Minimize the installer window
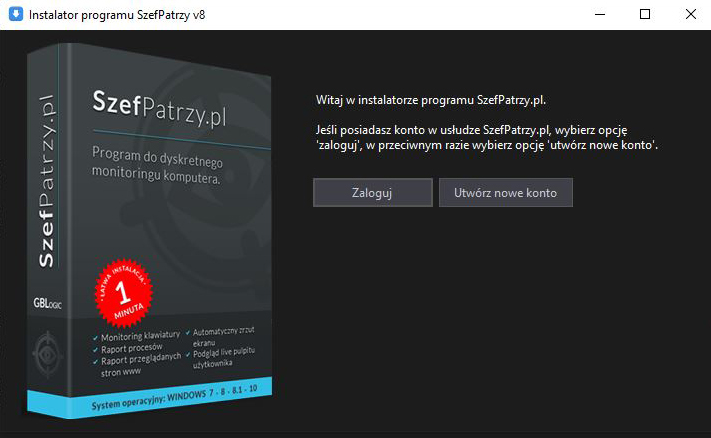The height and width of the screenshot is (438, 711). [x=600, y=15]
